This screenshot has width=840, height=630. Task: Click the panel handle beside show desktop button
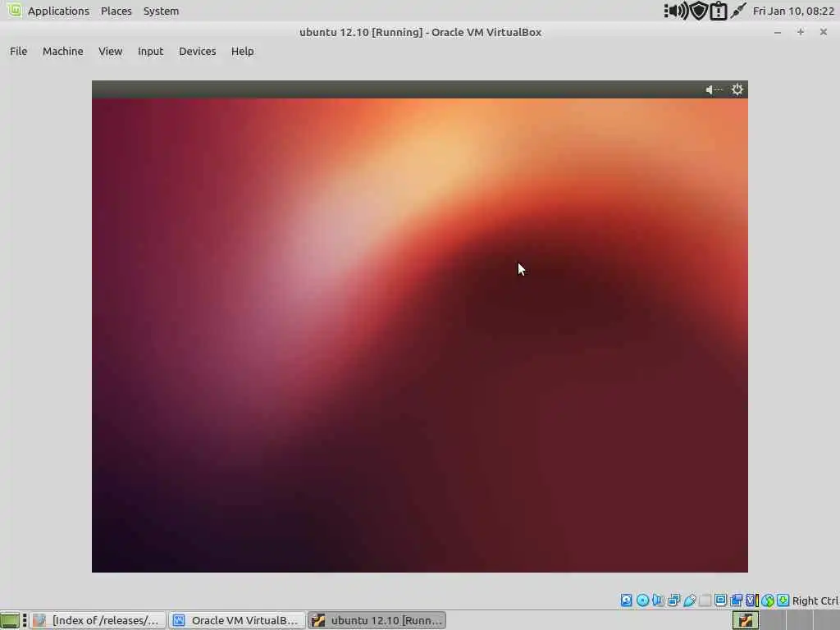[x=25, y=620]
